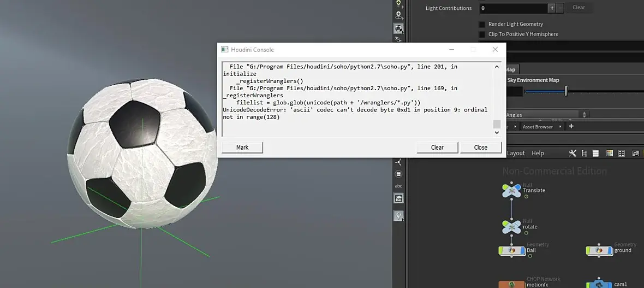Open the wrench tools icon in network editor

point(573,153)
